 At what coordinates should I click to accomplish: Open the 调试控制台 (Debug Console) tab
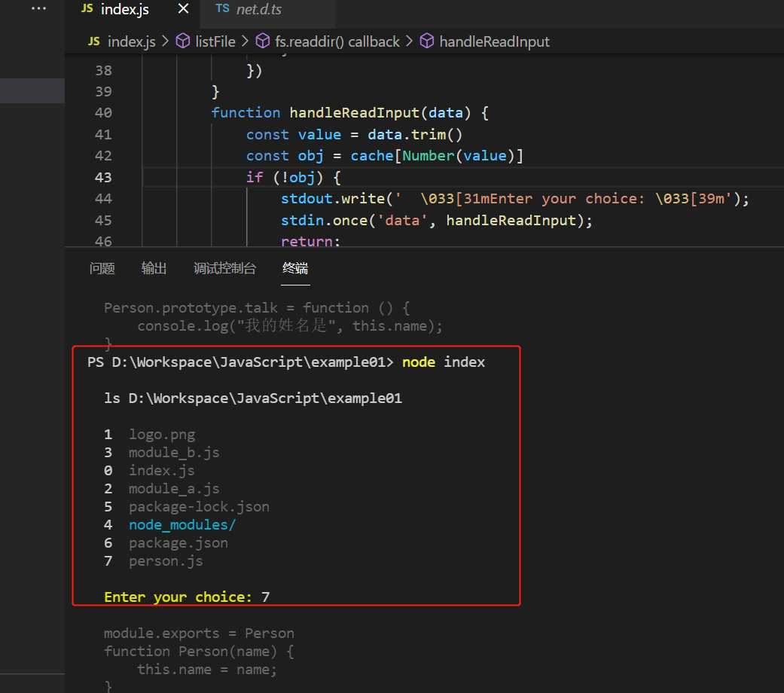click(224, 268)
